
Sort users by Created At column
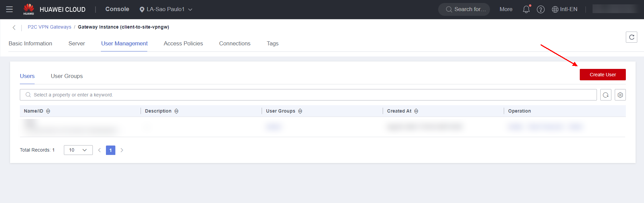[416, 111]
